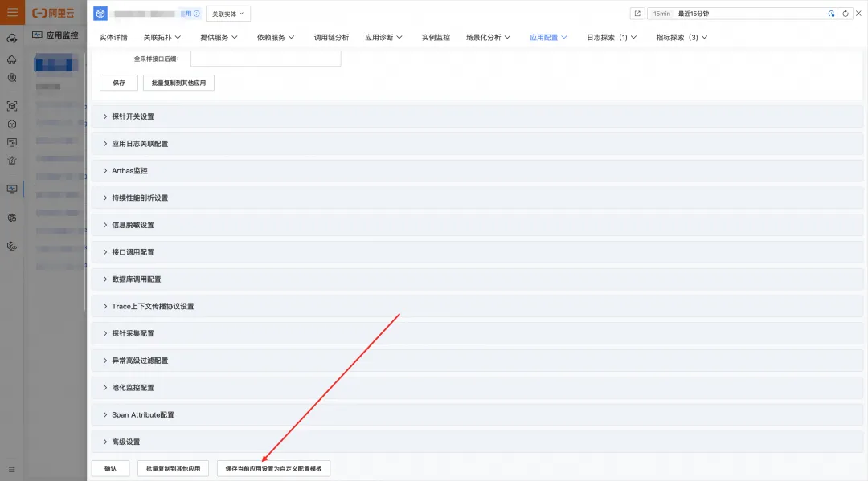Viewport: 868px width, 481px height.
Task: Open in new window icon near time range
Action: tap(637, 14)
